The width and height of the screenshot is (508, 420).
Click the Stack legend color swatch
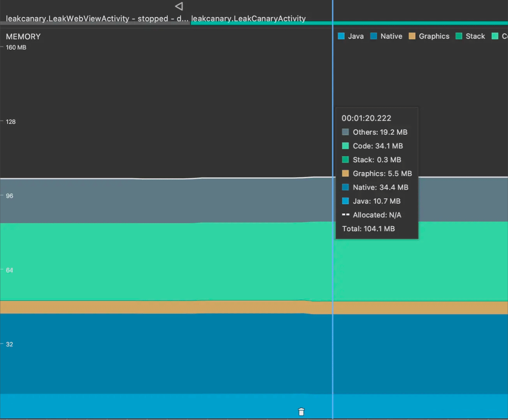[x=459, y=36]
